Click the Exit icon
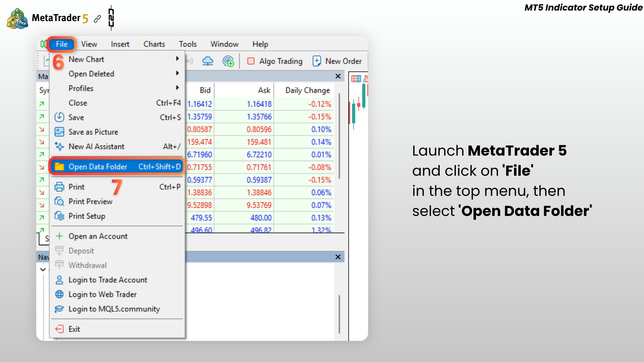This screenshot has width=644, height=362. [x=59, y=329]
